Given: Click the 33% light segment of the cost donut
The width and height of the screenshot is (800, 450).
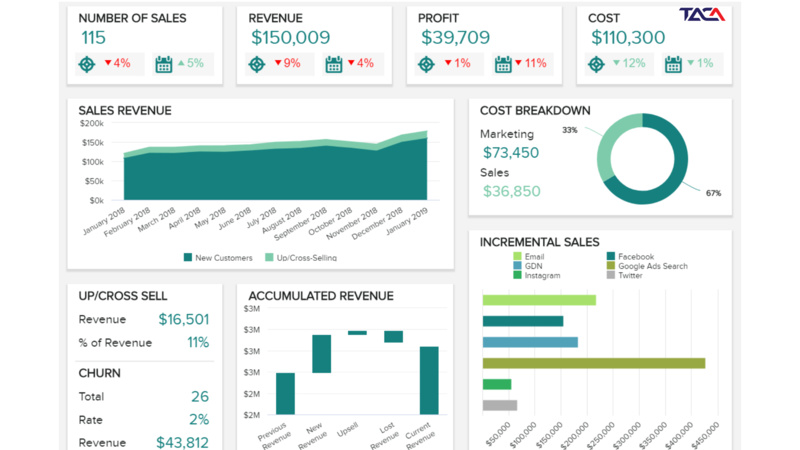Looking at the screenshot, I should click(x=608, y=140).
